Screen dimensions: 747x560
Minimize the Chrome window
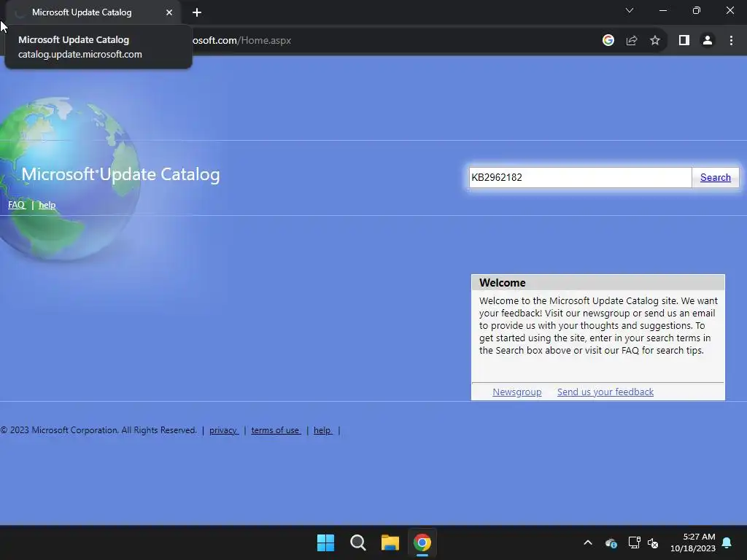(x=662, y=10)
